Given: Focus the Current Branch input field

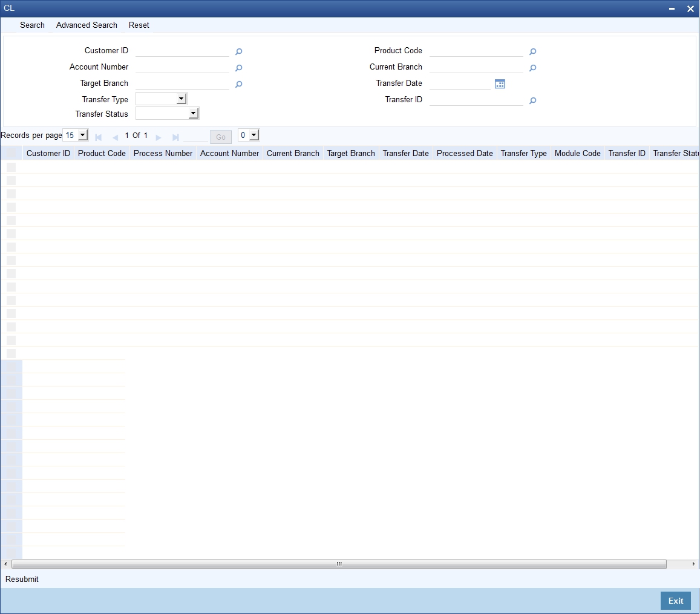Looking at the screenshot, I should [x=476, y=67].
